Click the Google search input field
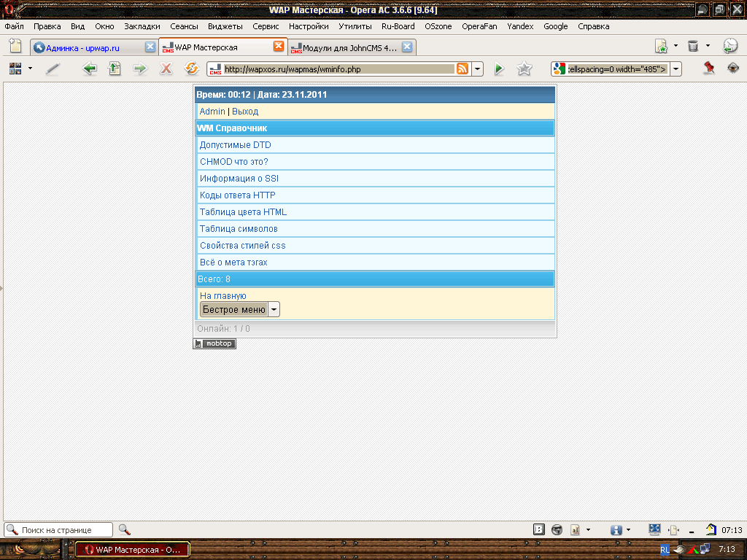747x560 pixels. [x=617, y=69]
